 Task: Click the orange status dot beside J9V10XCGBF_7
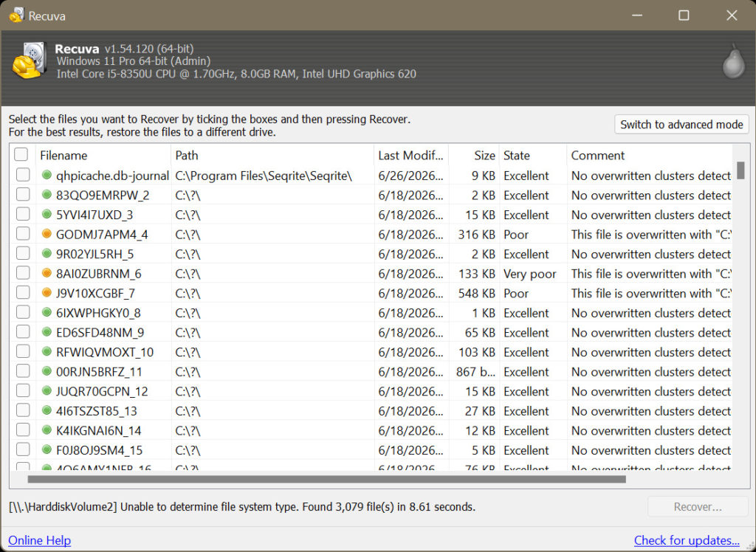tap(47, 293)
